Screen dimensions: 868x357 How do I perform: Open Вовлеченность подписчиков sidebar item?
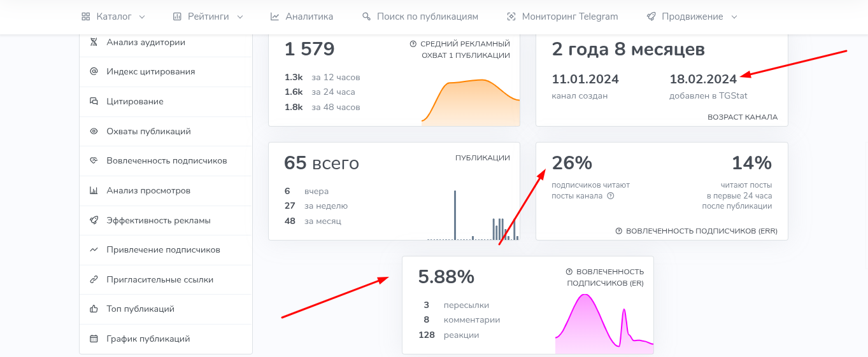point(166,161)
